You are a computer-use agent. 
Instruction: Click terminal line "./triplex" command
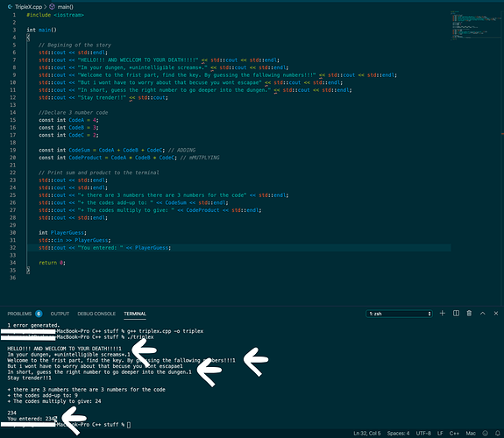140,337
